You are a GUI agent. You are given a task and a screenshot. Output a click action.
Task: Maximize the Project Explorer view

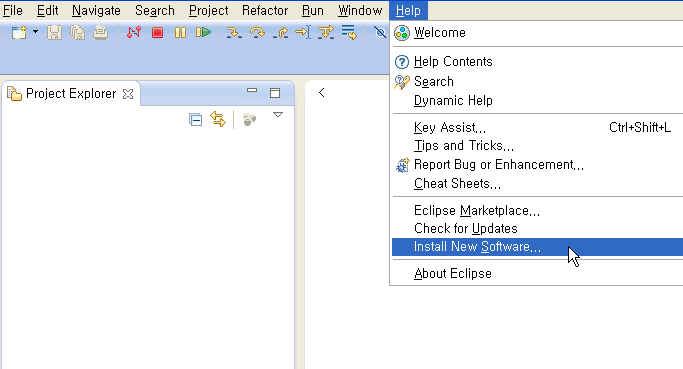275,93
